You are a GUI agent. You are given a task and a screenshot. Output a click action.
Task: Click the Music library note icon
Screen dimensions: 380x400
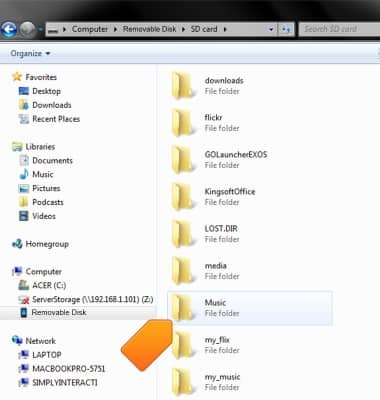(24, 174)
